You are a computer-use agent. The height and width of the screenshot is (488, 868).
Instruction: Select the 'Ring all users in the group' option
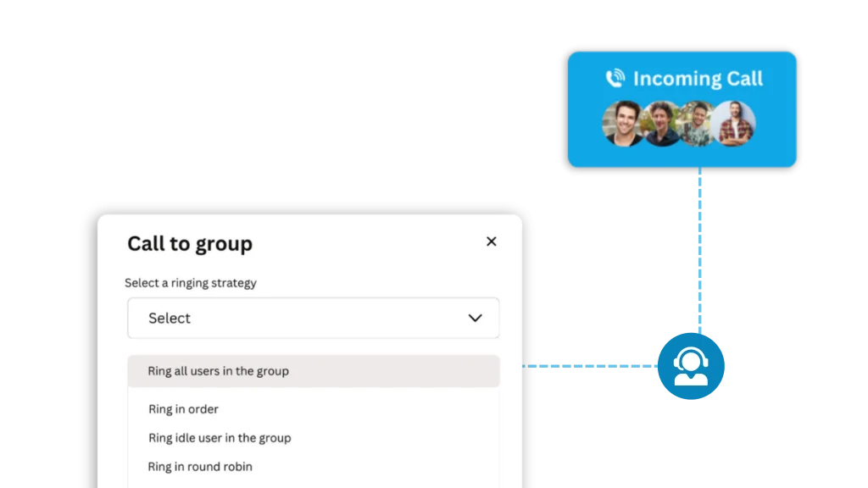click(x=219, y=371)
